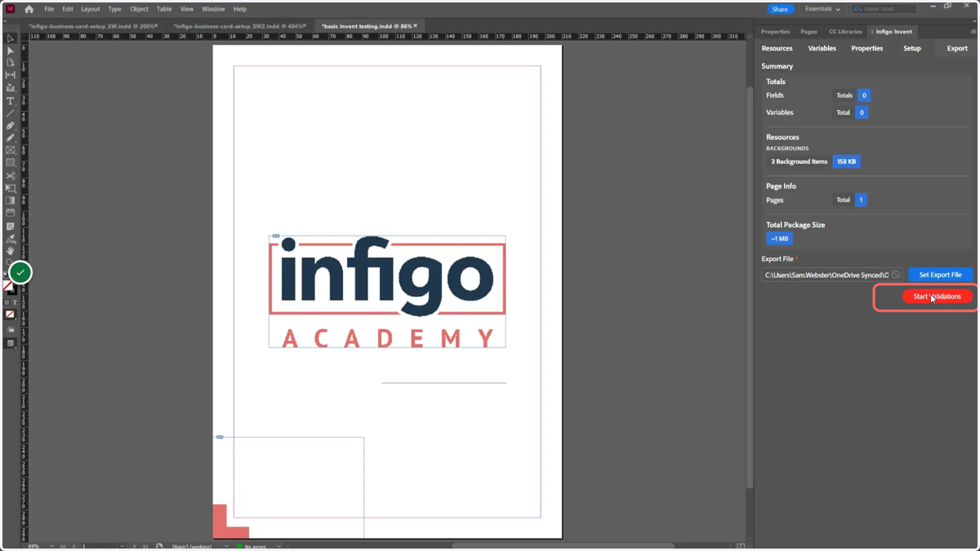Click the preflight profile icon in status bar
The image size is (980, 551).
click(x=159, y=546)
